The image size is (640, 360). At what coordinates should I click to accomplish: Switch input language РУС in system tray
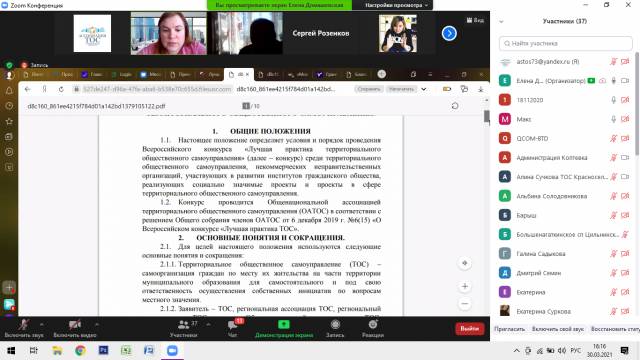tap(576, 351)
